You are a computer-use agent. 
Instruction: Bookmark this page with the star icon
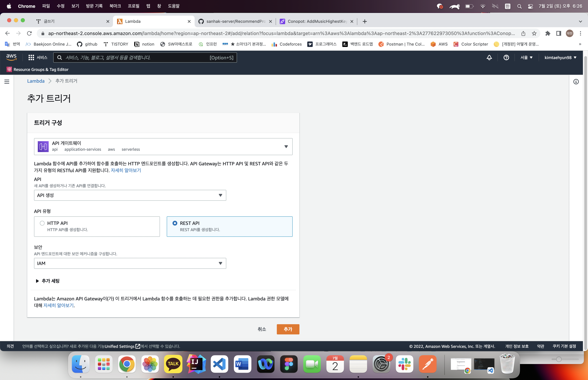point(534,33)
